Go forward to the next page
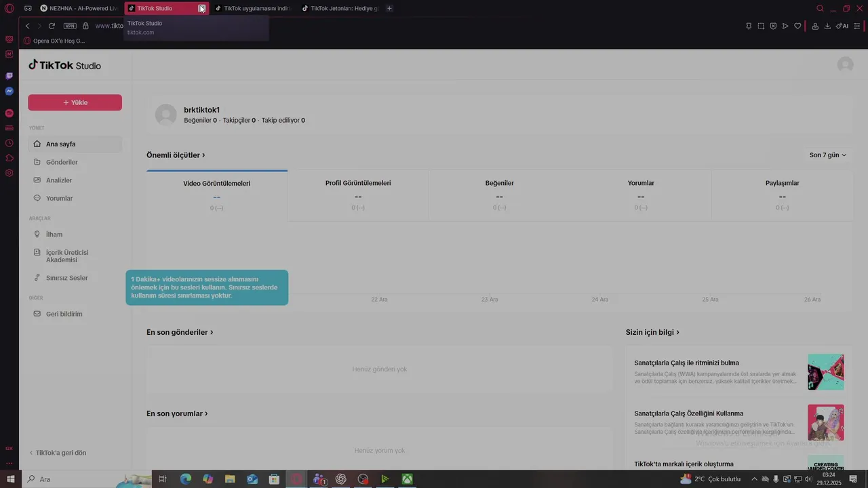 39,26
